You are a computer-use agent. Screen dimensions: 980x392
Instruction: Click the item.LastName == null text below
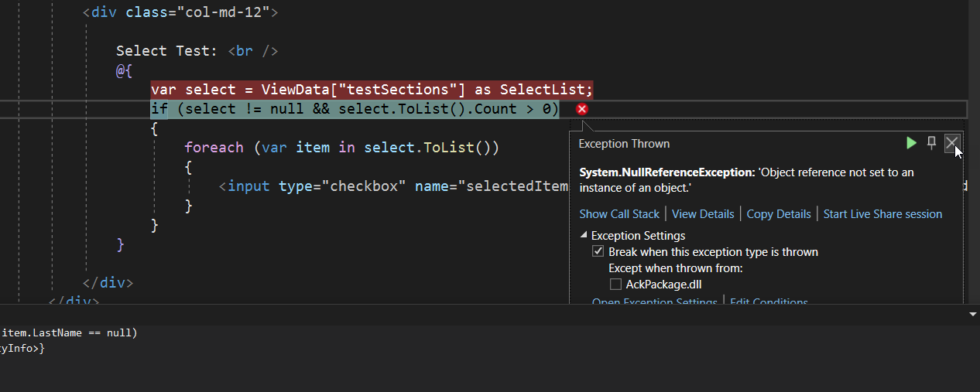(69, 333)
